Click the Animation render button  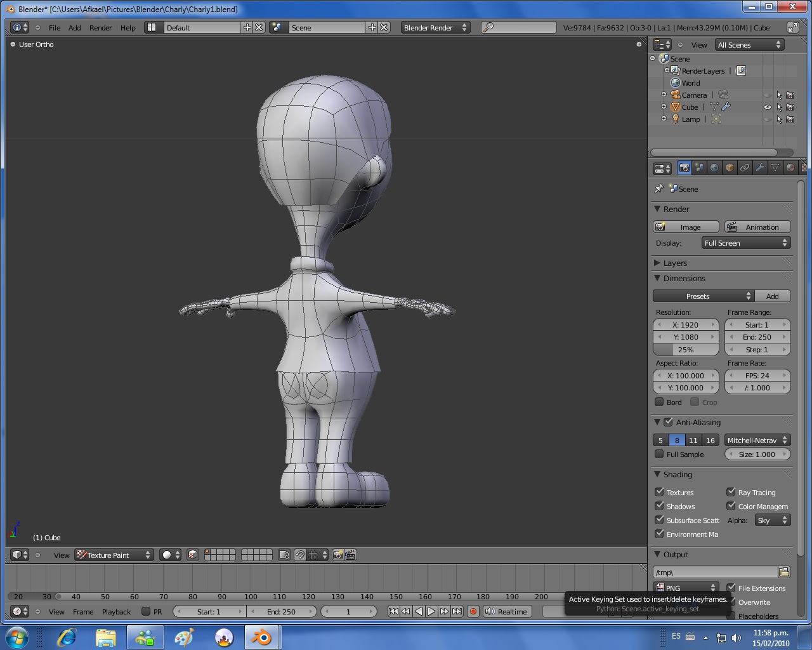tap(757, 227)
